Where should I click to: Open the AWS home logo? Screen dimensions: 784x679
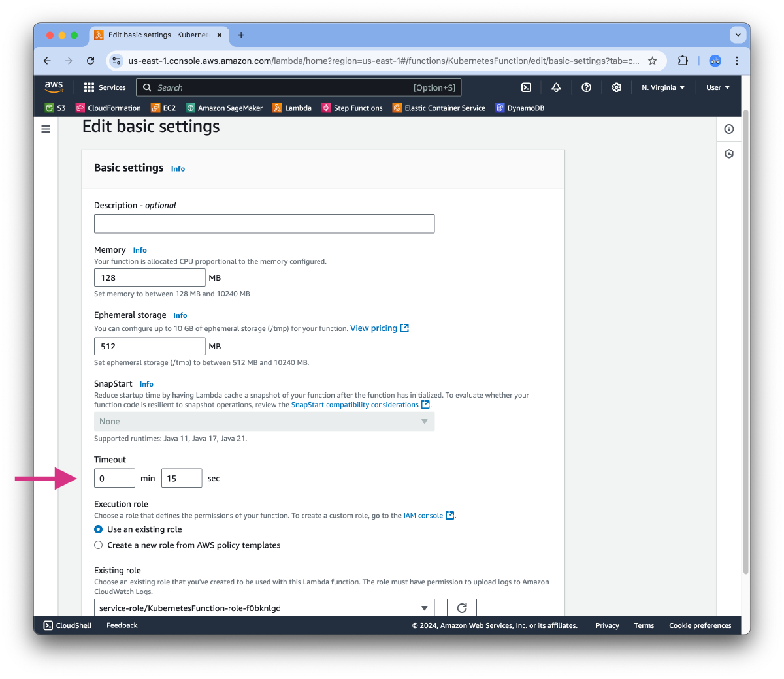pyautogui.click(x=54, y=87)
